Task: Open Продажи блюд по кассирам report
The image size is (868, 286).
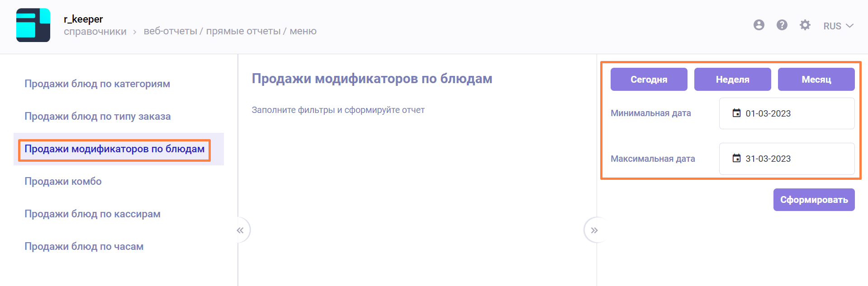Action: [92, 214]
